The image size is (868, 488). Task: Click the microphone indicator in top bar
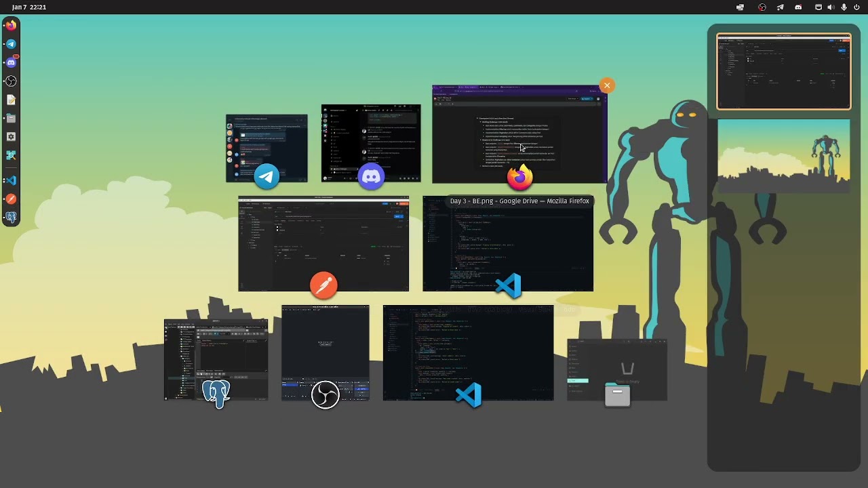[x=844, y=7]
